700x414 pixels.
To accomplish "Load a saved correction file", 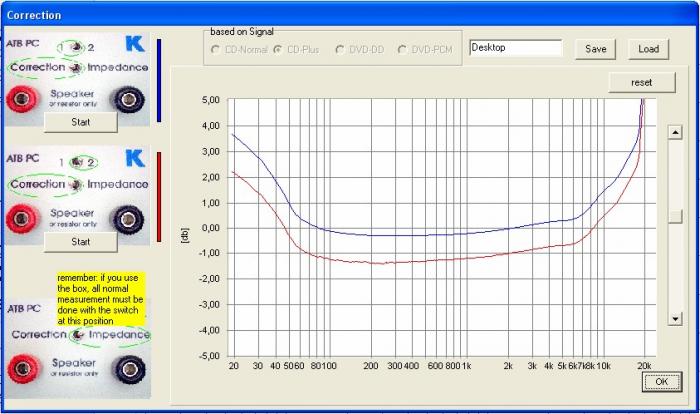I will (648, 49).
